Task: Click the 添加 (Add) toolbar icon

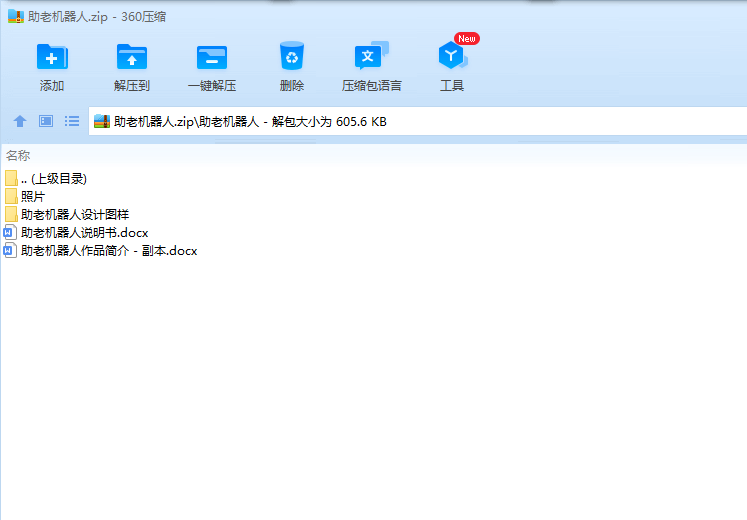Action: [x=52, y=57]
